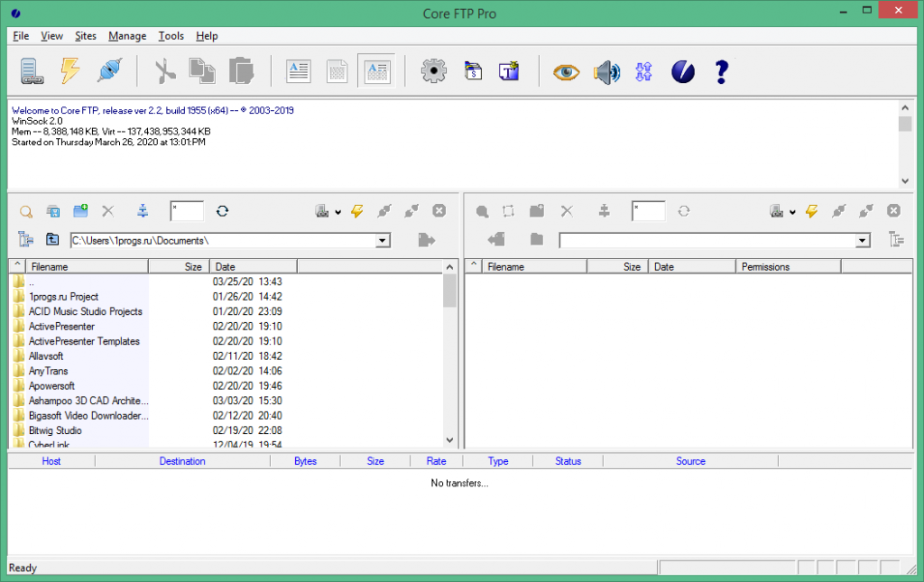Open the remote path dropdown

862,240
